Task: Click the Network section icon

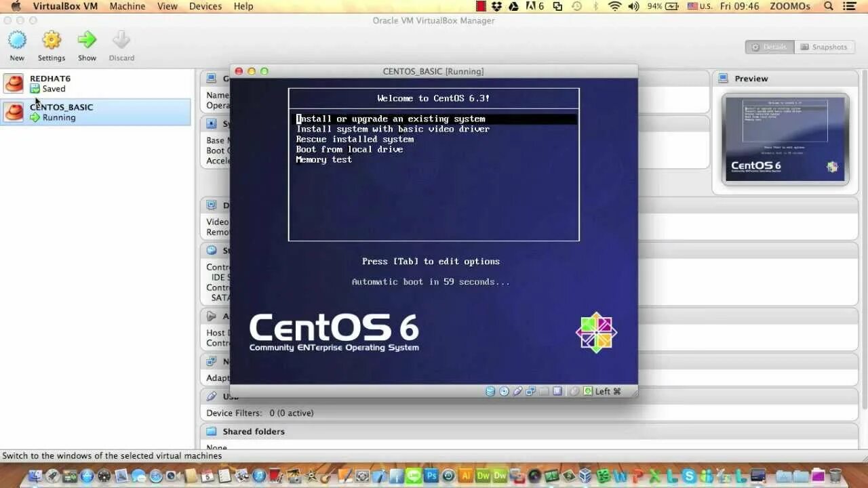Action: 212,362
